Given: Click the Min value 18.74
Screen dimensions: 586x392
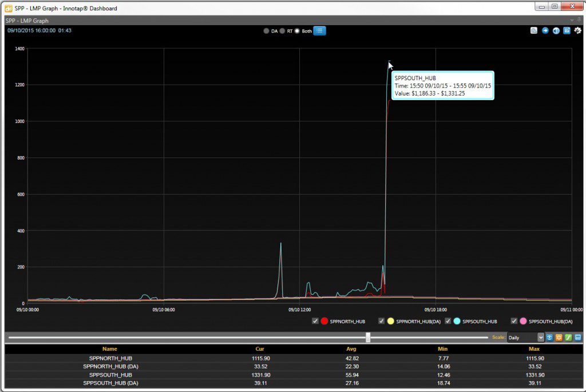Looking at the screenshot, I should pyautogui.click(x=444, y=383).
